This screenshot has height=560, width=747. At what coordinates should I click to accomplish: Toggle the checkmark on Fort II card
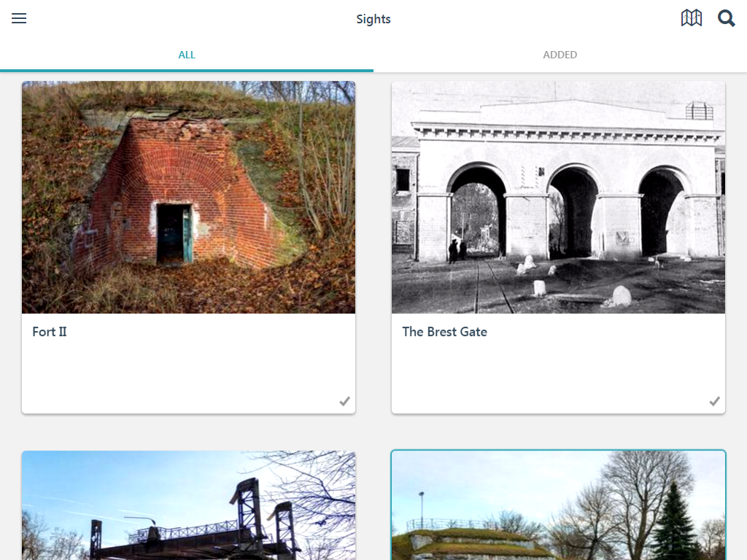point(344,402)
